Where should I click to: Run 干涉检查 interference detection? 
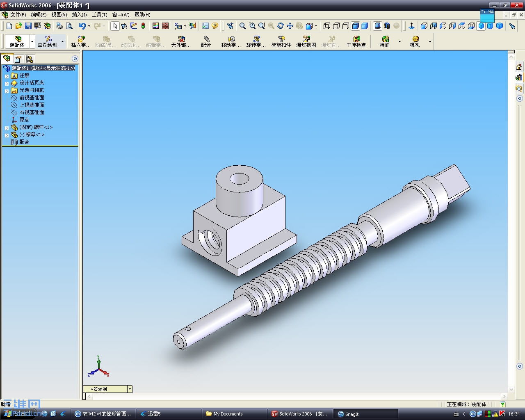pos(356,41)
